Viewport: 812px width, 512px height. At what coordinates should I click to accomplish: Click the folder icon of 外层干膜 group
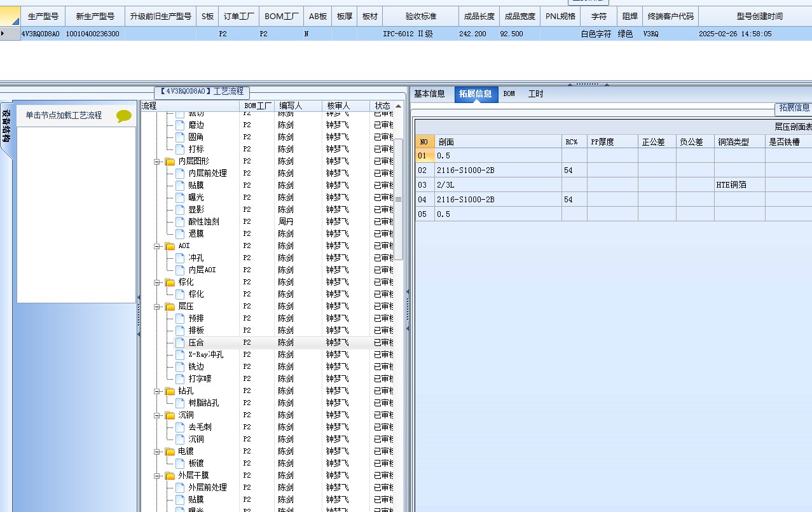point(170,476)
